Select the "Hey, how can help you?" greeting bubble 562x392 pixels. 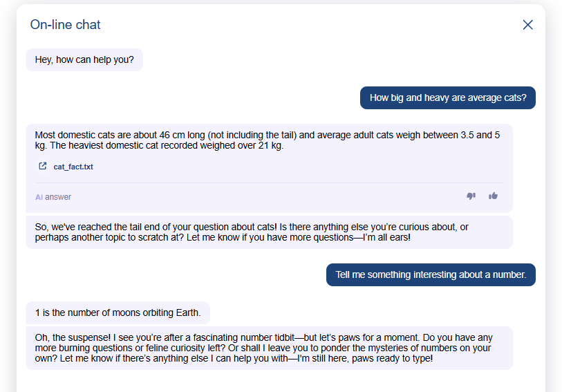[84, 59]
